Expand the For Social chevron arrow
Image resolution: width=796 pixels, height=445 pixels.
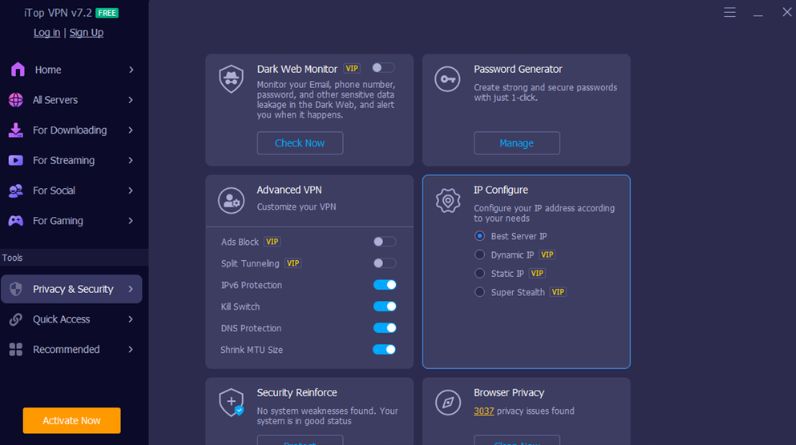coord(131,190)
